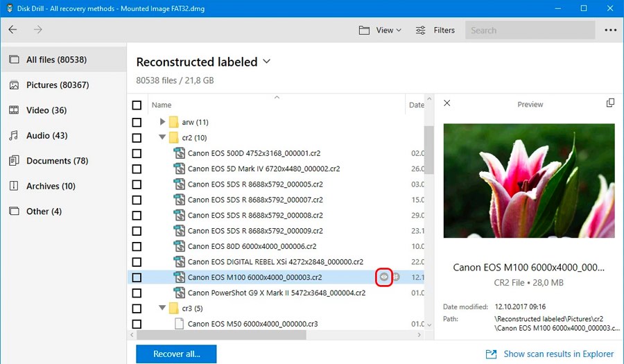
Task: Expand the arw folder
Action: 163,122
